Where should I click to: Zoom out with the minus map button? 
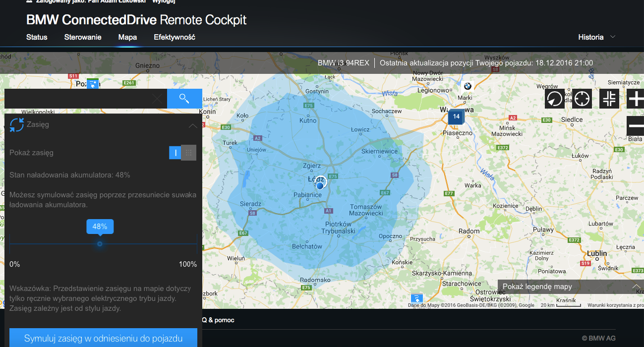click(x=636, y=126)
